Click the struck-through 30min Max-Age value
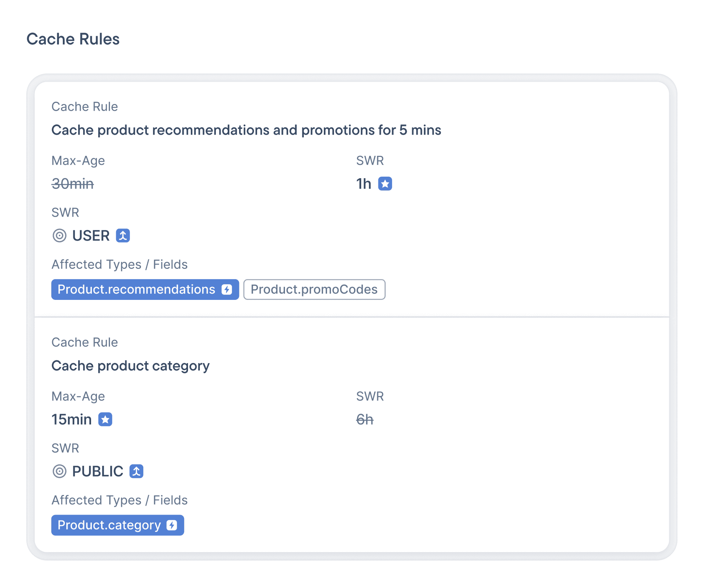The image size is (705, 588). point(73,184)
